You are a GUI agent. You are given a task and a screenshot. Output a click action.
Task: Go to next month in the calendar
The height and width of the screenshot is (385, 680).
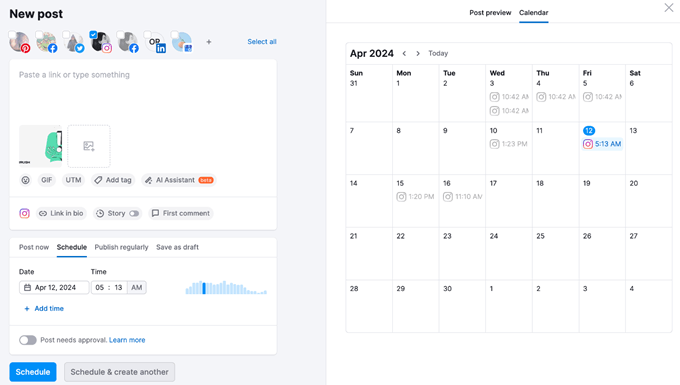click(418, 53)
